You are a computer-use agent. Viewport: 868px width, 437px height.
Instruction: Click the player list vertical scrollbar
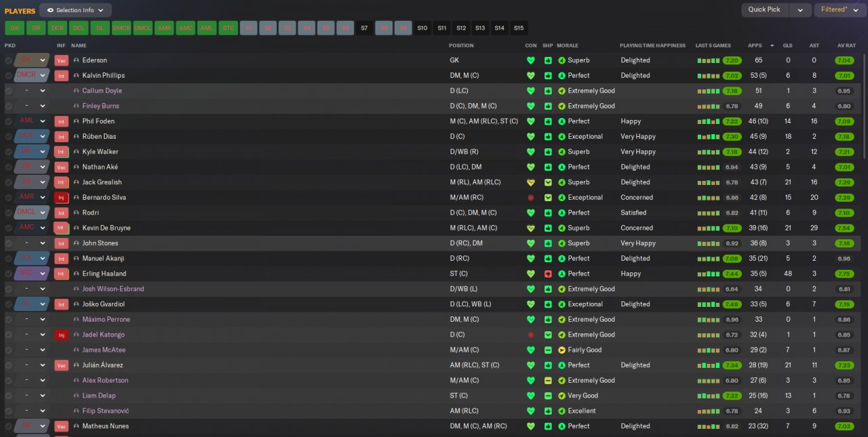(865, 105)
